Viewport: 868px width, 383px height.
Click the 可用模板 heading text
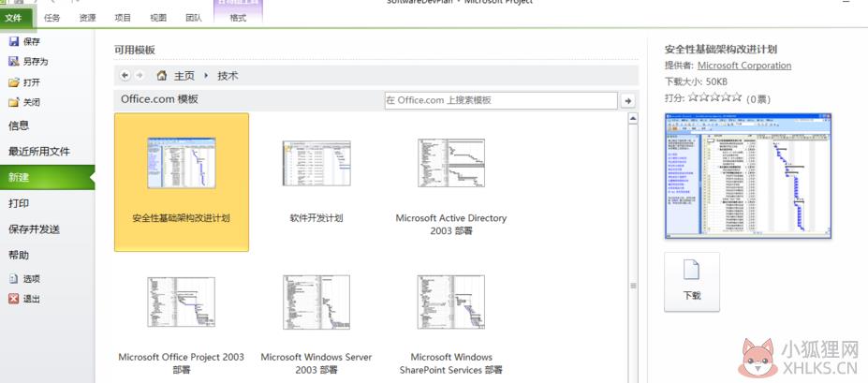coord(135,50)
